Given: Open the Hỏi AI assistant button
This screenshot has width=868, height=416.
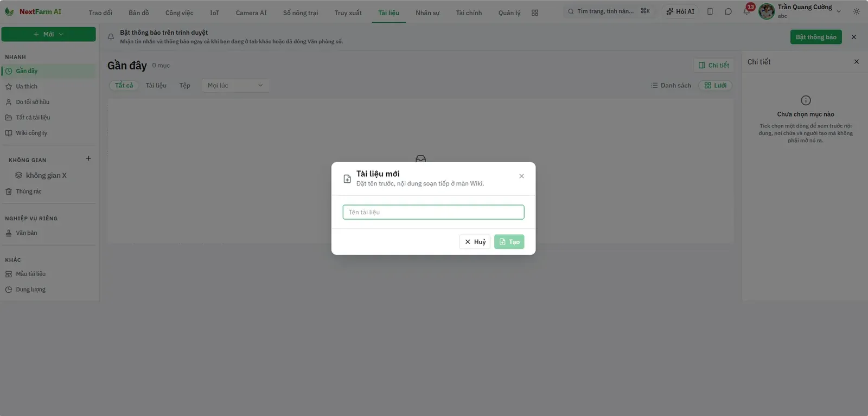Looking at the screenshot, I should point(680,11).
